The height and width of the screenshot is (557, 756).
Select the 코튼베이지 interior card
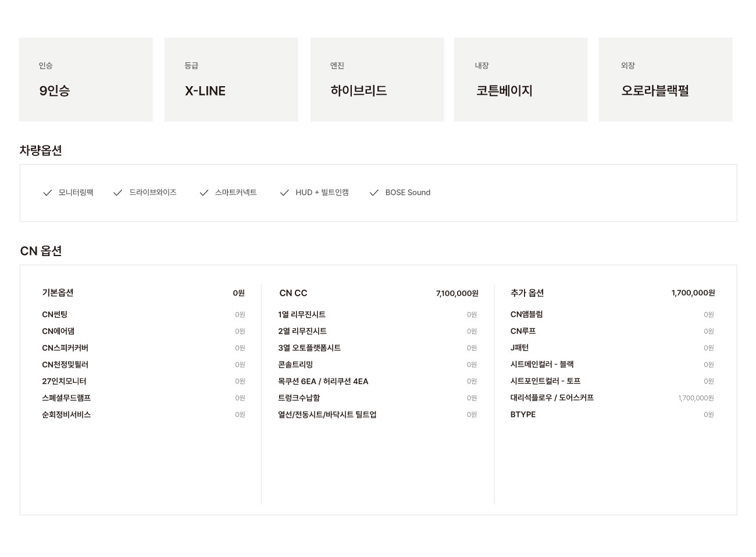point(521,80)
